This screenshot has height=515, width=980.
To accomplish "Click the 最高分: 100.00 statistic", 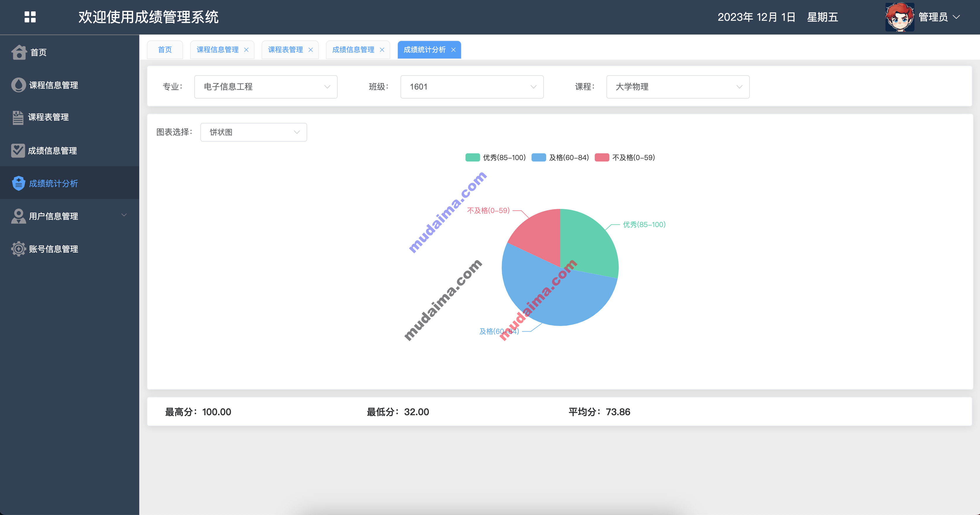I will point(198,412).
